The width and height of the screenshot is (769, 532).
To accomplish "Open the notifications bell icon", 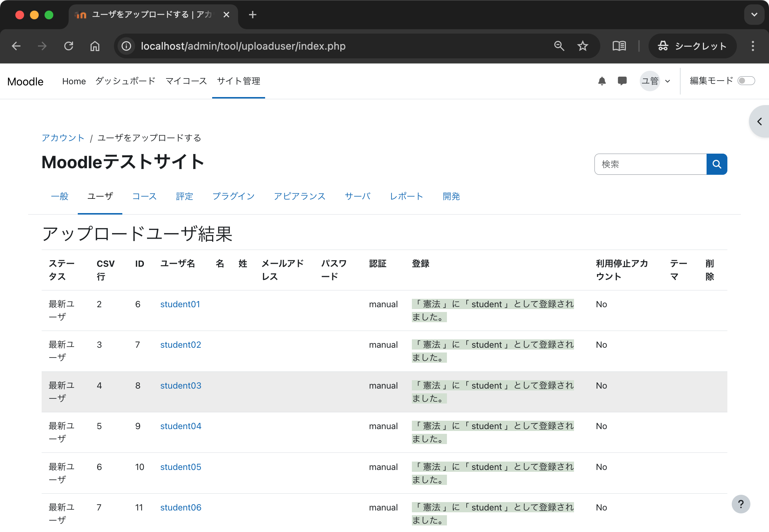I will coord(602,81).
